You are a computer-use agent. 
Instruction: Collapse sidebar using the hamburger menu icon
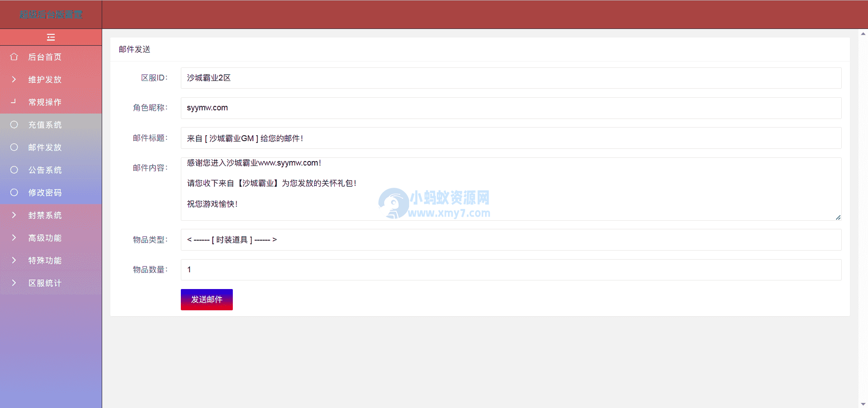pos(51,37)
